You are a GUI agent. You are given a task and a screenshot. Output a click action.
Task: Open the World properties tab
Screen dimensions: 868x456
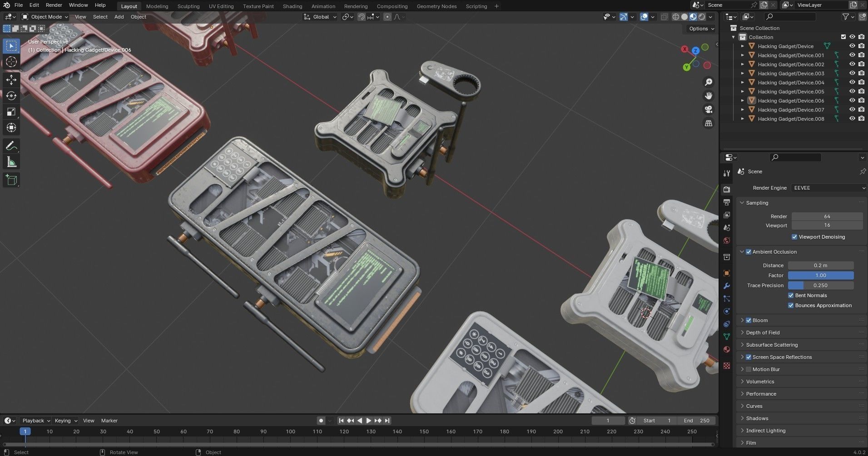[727, 240]
